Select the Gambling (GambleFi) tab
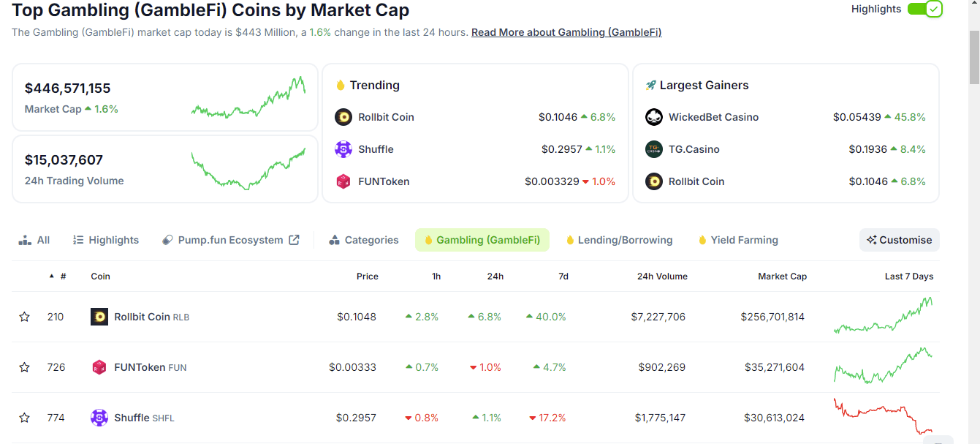This screenshot has width=980, height=444. [x=482, y=240]
